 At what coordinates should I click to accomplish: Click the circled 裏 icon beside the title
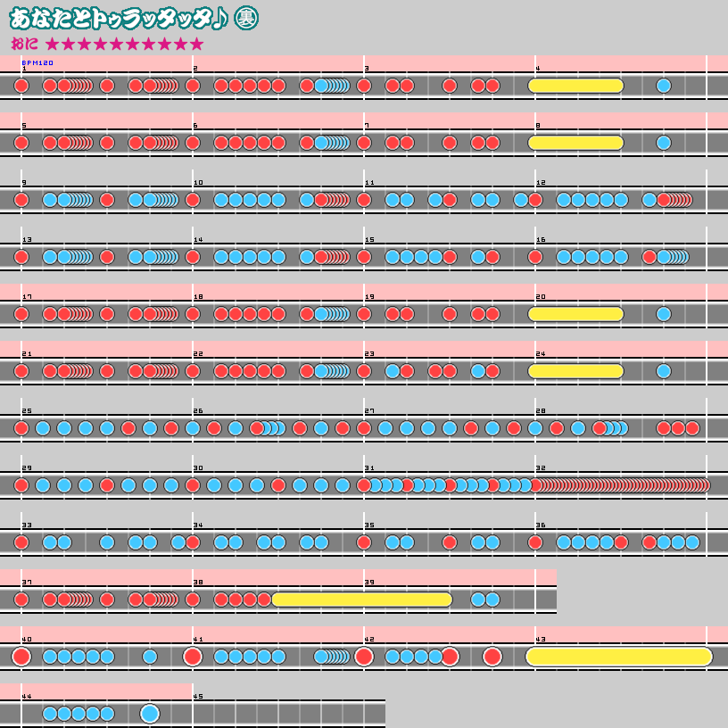tap(243, 19)
